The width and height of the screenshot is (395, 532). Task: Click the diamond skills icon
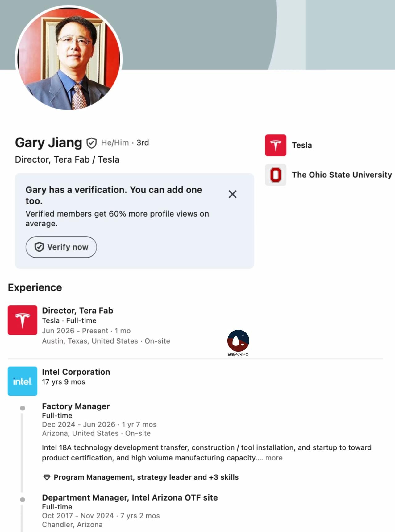pos(47,477)
